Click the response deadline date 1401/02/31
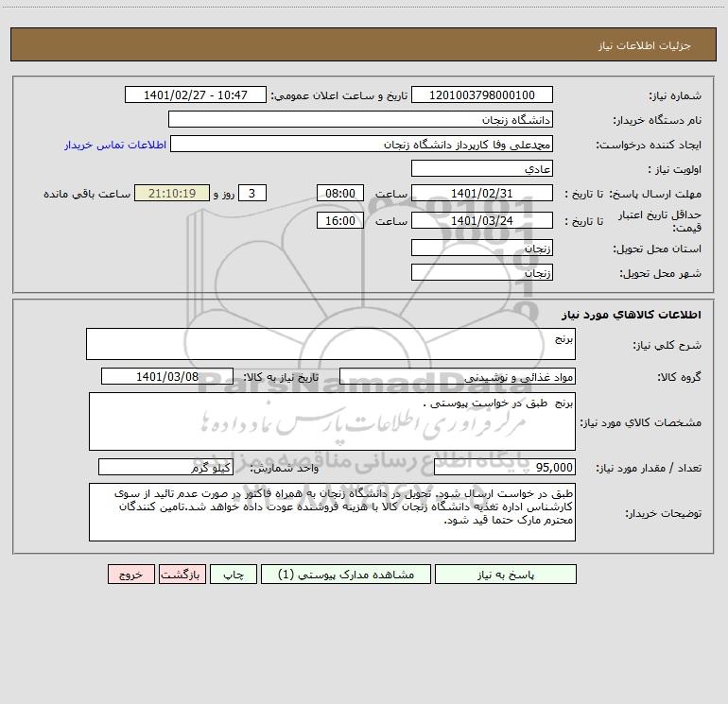Image resolution: width=728 pixels, height=704 pixels. [x=482, y=193]
